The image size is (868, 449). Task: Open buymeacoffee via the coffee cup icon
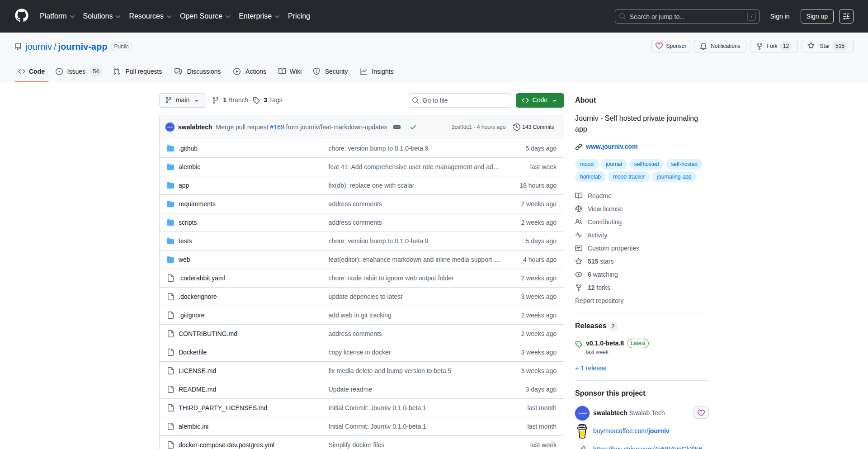(x=582, y=431)
